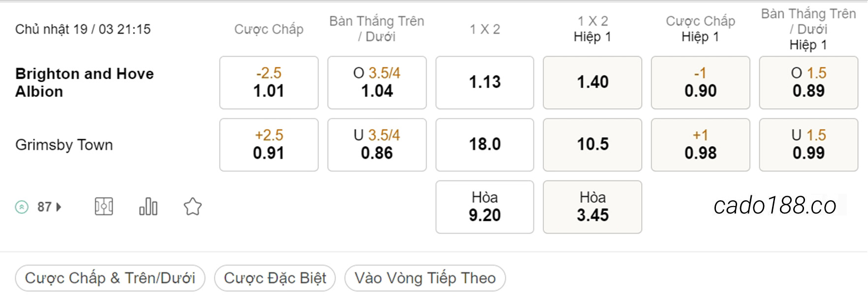The image size is (868, 304).
Task: Select full-time draw Hòa at 9.20
Action: coord(485,207)
